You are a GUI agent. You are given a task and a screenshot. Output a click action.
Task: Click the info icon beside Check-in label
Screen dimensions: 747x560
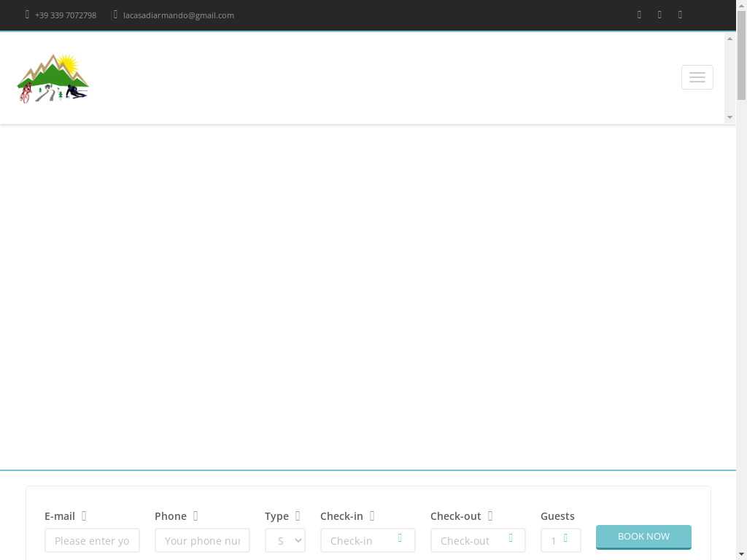[x=372, y=516]
